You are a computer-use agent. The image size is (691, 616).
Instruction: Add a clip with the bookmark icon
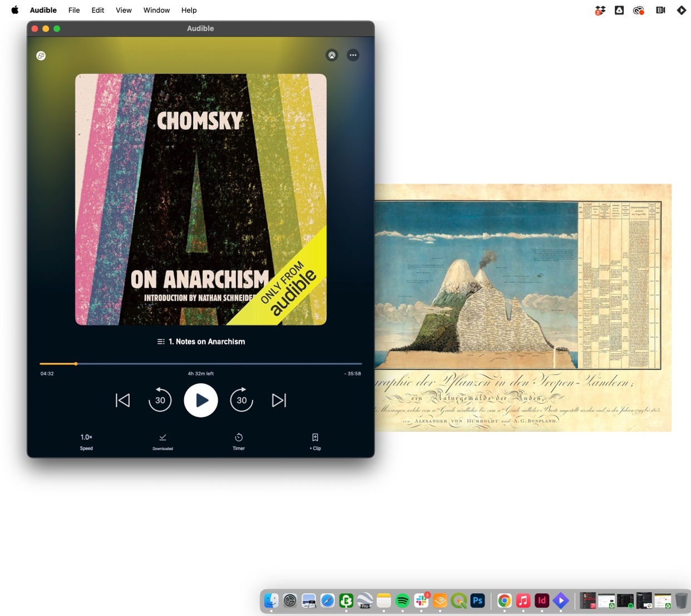click(x=315, y=442)
